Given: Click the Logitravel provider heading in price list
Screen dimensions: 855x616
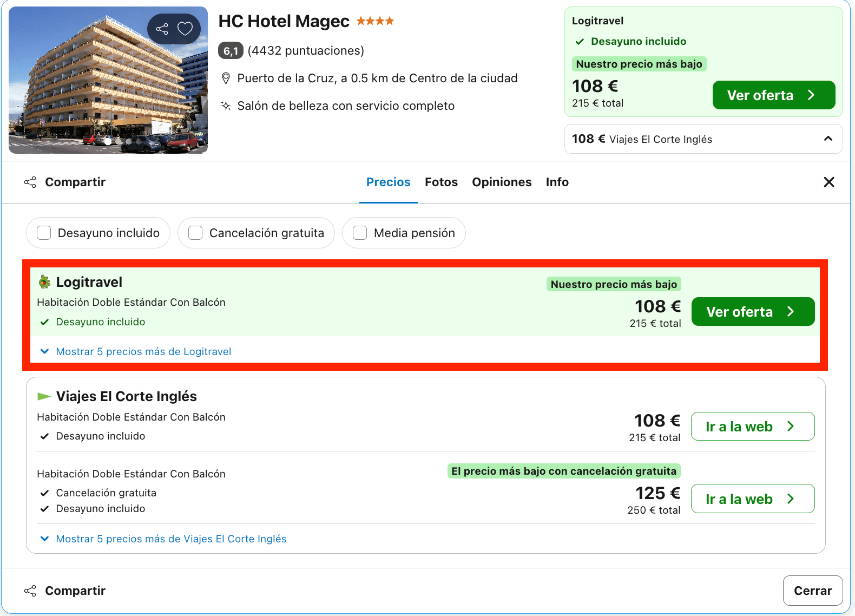Looking at the screenshot, I should coord(89,282).
